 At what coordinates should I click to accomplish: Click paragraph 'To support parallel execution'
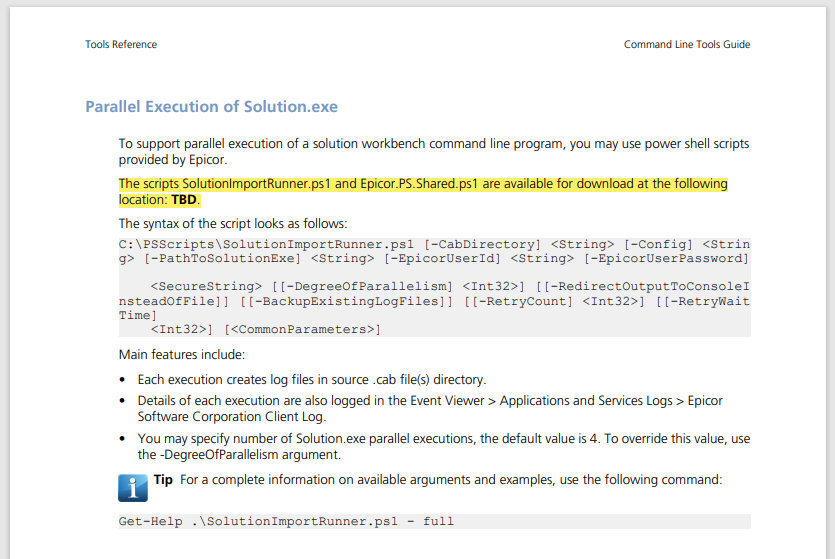433,152
